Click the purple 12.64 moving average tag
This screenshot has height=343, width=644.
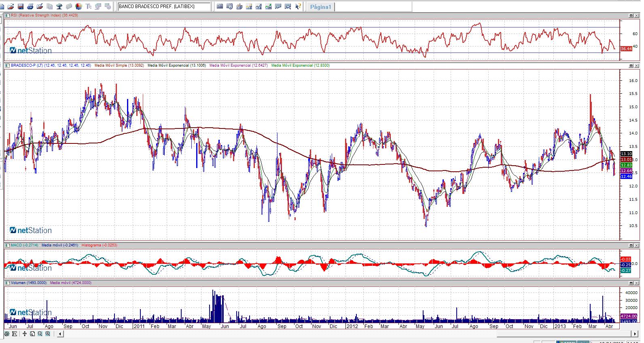coord(626,171)
